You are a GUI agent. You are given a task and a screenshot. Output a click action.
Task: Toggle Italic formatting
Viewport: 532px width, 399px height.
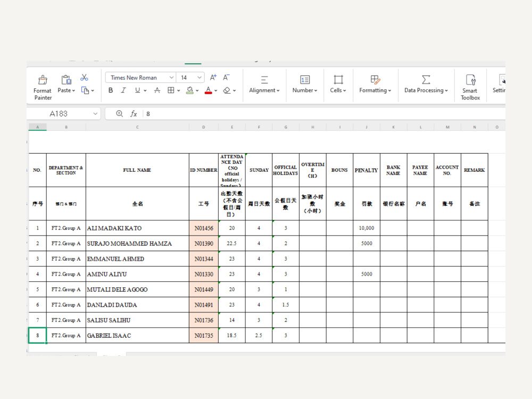pyautogui.click(x=123, y=90)
